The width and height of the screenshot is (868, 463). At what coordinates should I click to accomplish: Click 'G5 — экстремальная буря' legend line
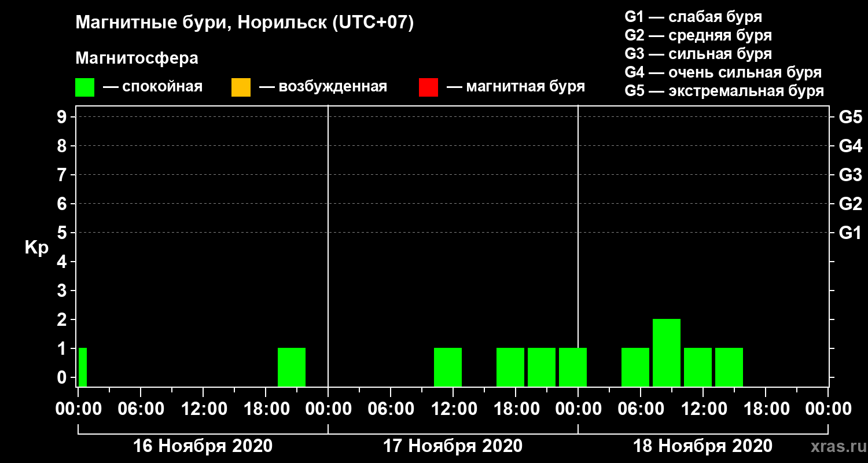(724, 91)
